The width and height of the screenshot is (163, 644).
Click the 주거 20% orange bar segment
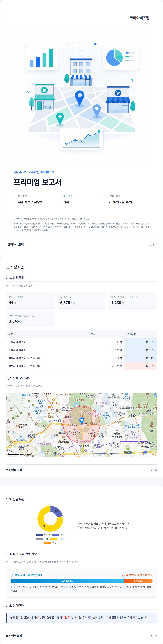(x=138, y=581)
